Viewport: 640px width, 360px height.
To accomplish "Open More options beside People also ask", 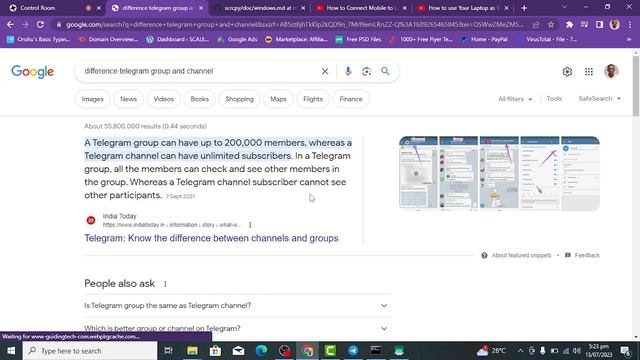I will pos(165,284).
